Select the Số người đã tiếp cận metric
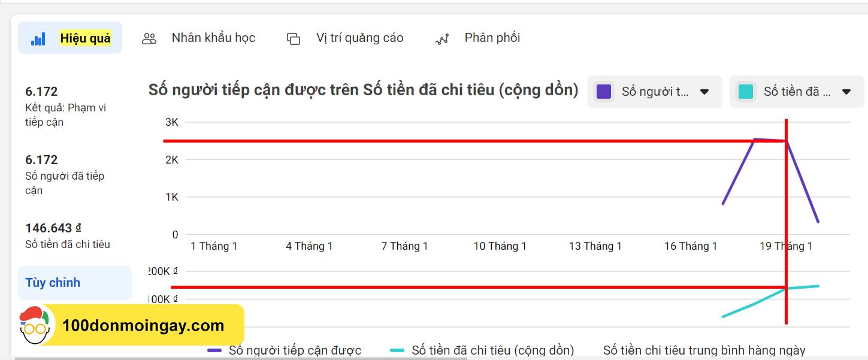 [x=66, y=175]
